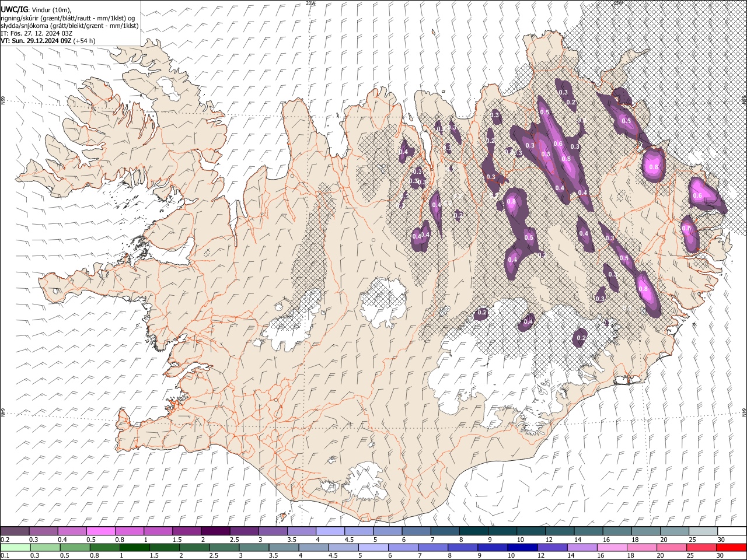Select the dark purple 0.2–0.3 snow swatch
Screen dimensions: 747x560
coord(15,531)
